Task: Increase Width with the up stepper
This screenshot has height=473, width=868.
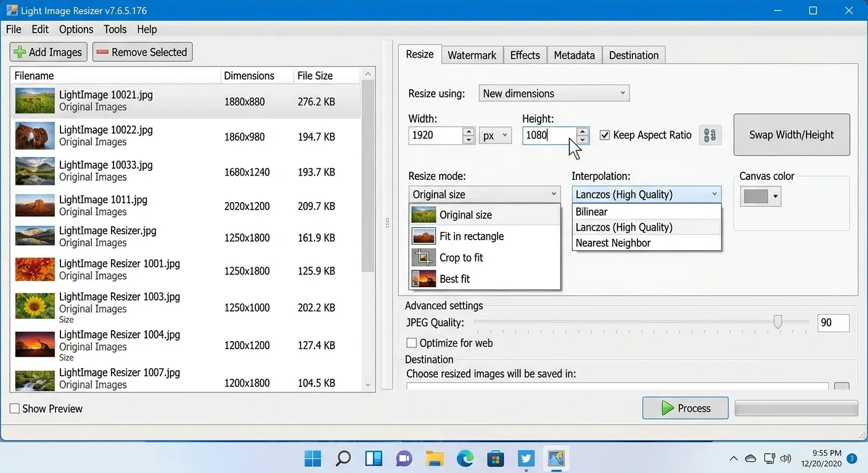Action: (469, 131)
